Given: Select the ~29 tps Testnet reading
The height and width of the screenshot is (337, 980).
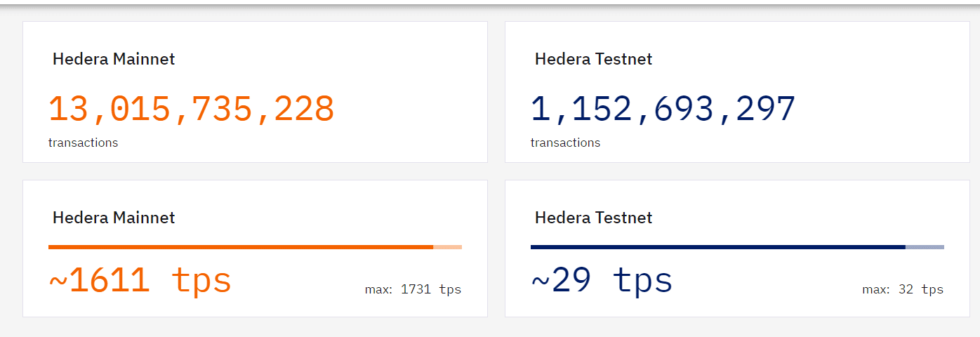Looking at the screenshot, I should (x=602, y=281).
